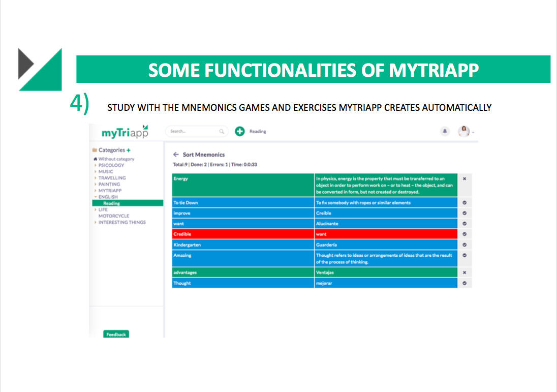The width and height of the screenshot is (557, 392).
Task: Check the circle on the To tie Down row
Action: (x=465, y=203)
